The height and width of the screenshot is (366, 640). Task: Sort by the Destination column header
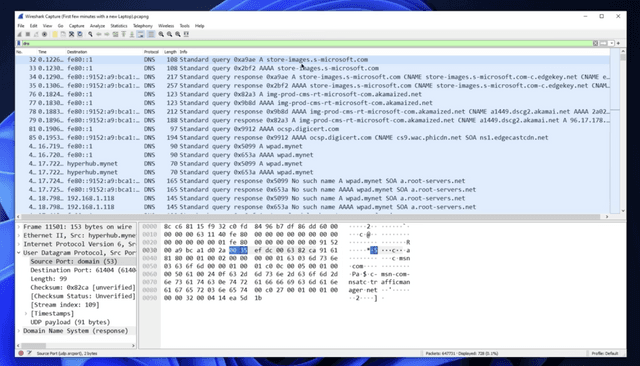click(x=104, y=52)
